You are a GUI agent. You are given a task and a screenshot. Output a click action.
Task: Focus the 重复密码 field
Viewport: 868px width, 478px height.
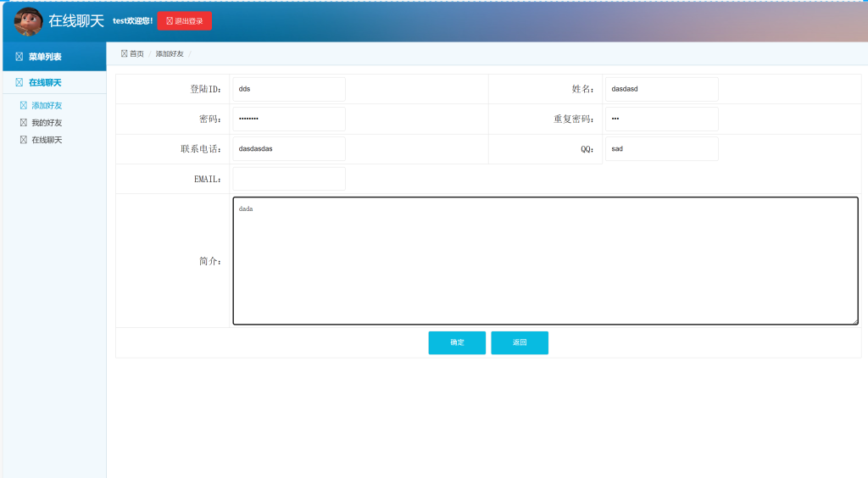(661, 119)
